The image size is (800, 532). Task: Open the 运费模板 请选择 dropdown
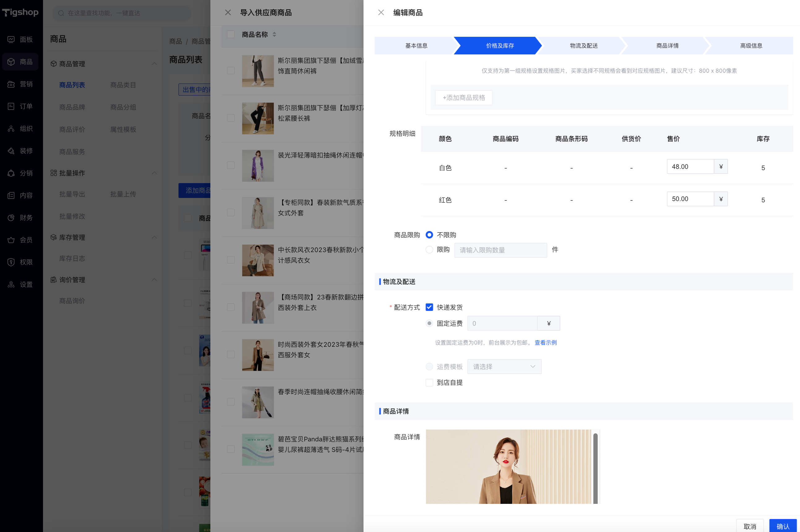(x=504, y=367)
